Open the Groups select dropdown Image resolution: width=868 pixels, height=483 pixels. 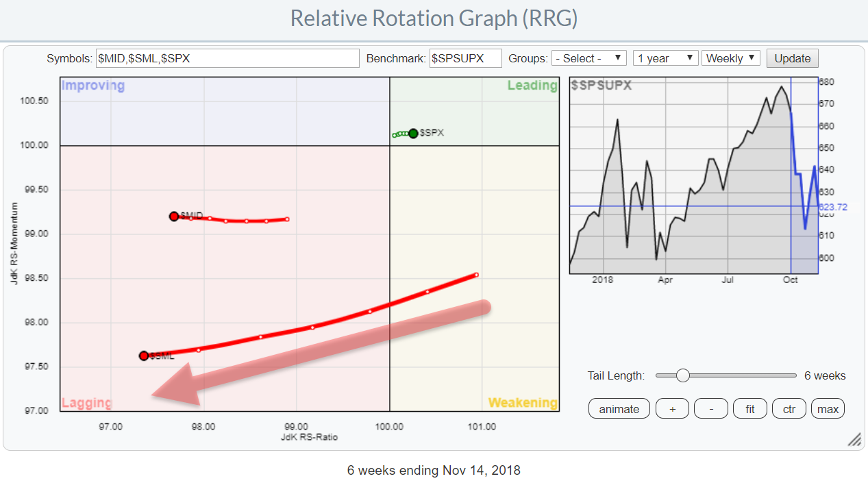(589, 58)
